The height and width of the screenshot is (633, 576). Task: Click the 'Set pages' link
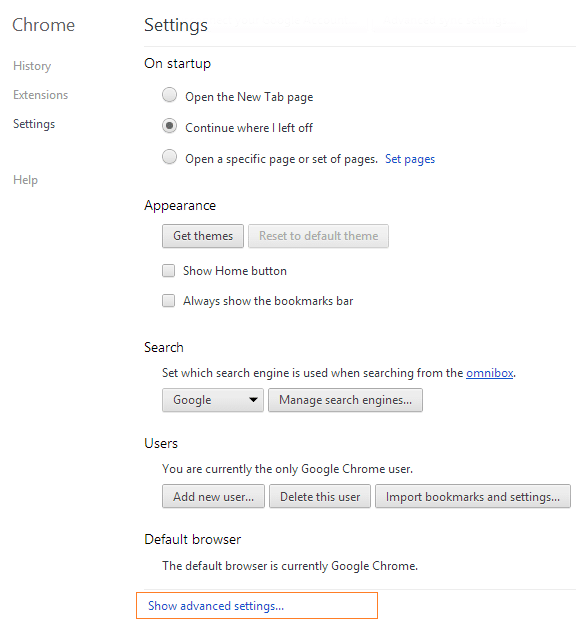click(x=410, y=159)
